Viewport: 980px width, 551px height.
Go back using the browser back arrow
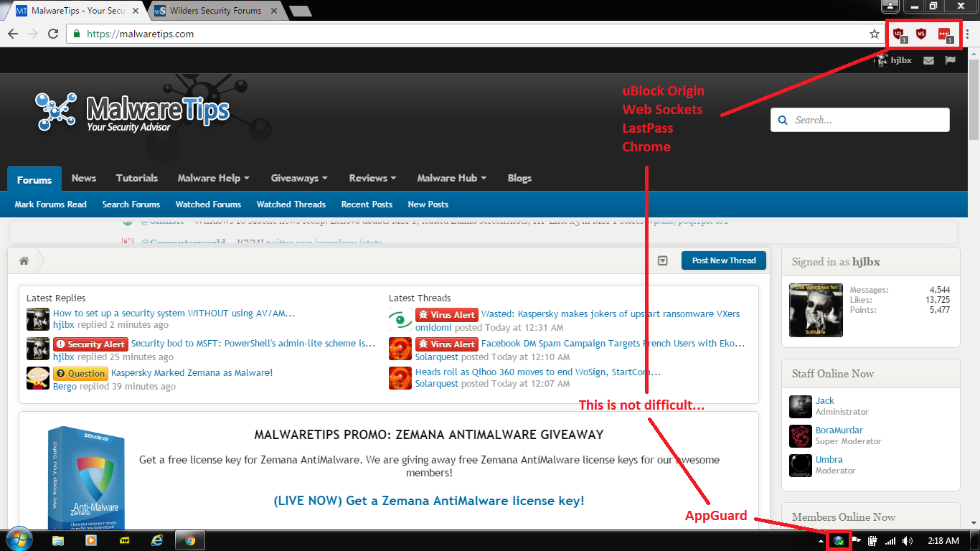tap(13, 34)
